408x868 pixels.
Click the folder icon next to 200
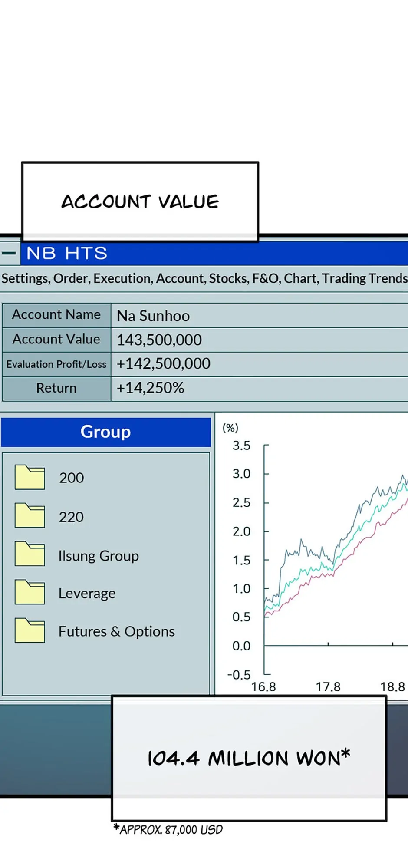pos(30,477)
